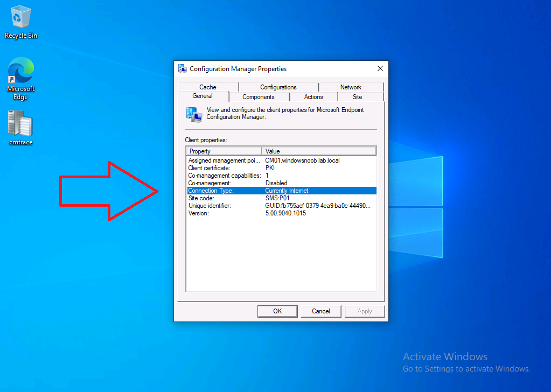The height and width of the screenshot is (392, 551).
Task: Switch to the Site tab
Action: pos(358,96)
